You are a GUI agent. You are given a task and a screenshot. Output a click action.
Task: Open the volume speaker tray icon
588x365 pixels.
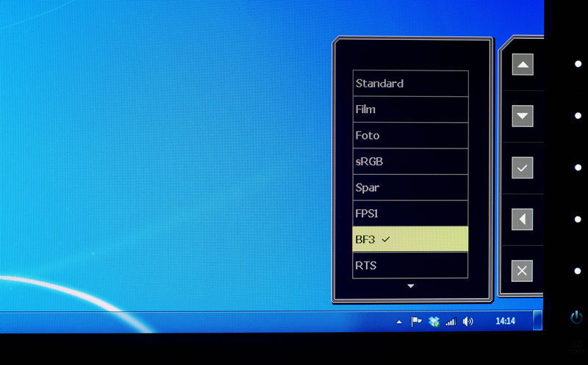coord(467,321)
